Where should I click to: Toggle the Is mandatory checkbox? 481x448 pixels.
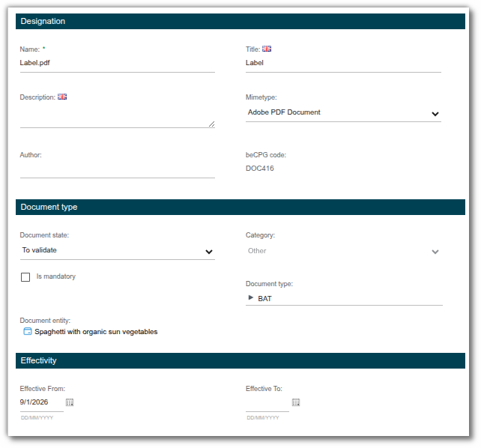[x=25, y=277]
